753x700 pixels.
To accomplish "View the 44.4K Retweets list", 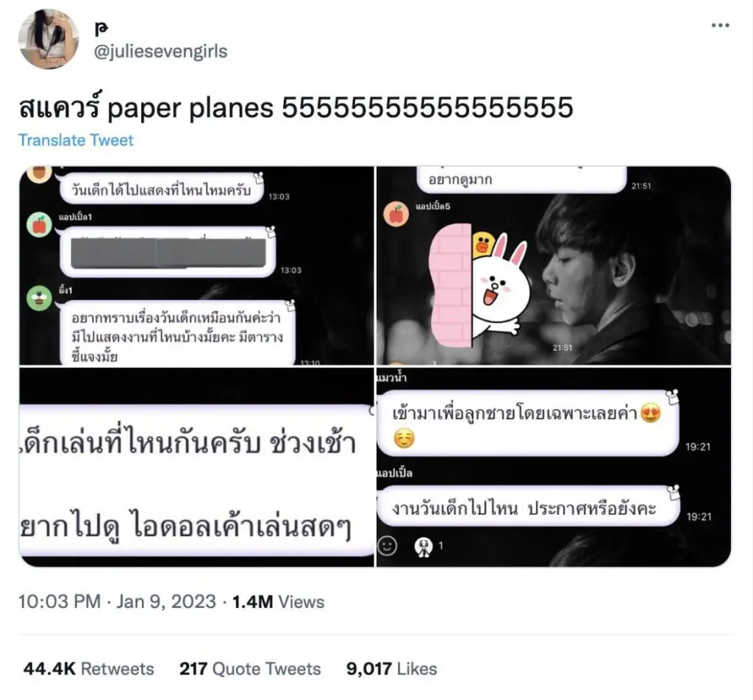I will pos(89,669).
